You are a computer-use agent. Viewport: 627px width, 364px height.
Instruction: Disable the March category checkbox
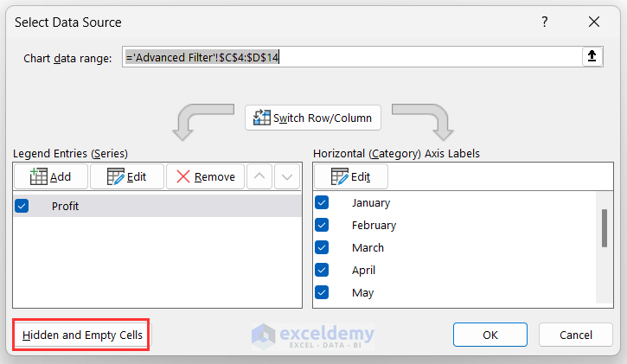322,247
